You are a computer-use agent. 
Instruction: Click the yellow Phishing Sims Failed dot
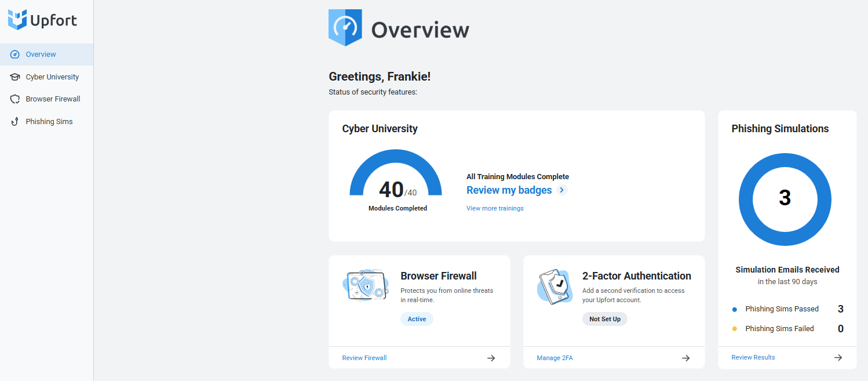point(735,329)
